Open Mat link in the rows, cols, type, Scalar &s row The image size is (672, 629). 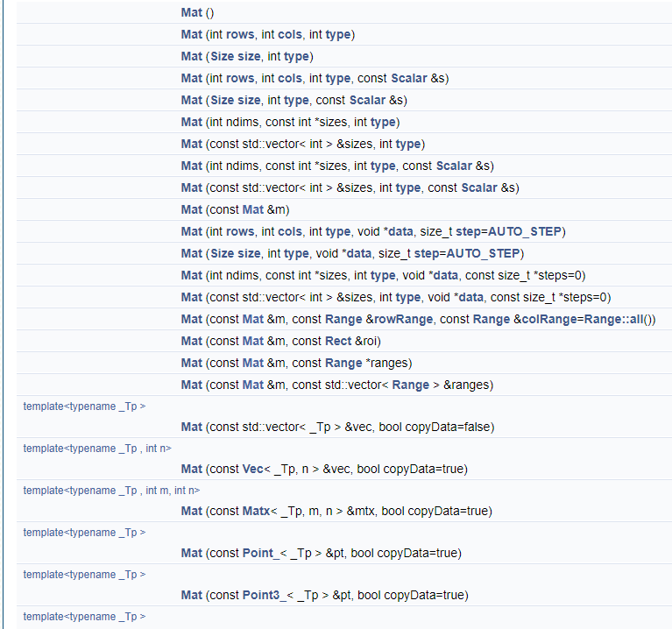click(x=191, y=78)
